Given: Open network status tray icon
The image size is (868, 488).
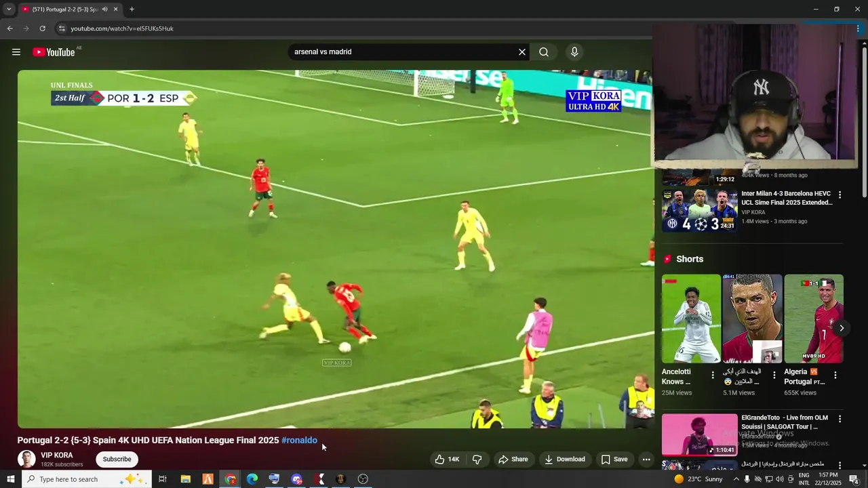Looking at the screenshot, I should [769, 479].
